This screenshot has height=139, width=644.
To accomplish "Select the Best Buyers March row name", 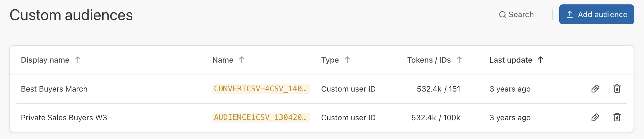I will coord(54,89).
